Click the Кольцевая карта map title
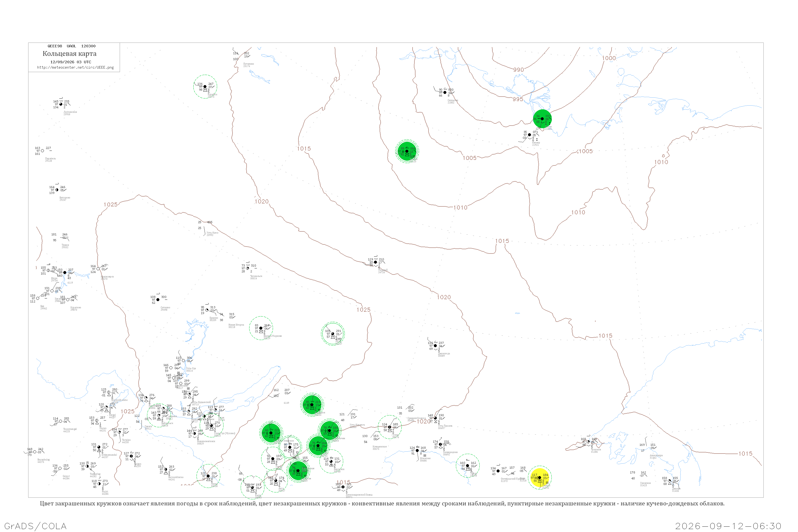 point(69,54)
